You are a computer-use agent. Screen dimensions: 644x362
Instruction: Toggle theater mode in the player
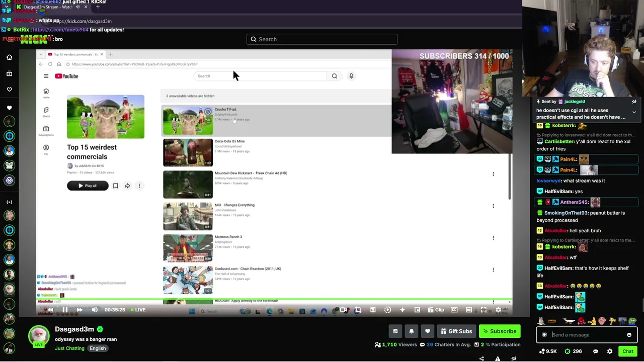click(469, 310)
